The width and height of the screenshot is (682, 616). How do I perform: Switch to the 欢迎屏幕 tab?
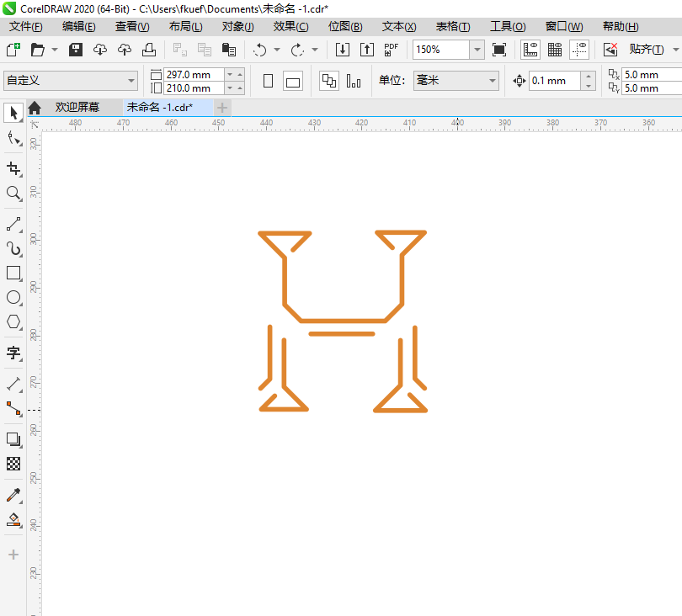click(x=77, y=108)
